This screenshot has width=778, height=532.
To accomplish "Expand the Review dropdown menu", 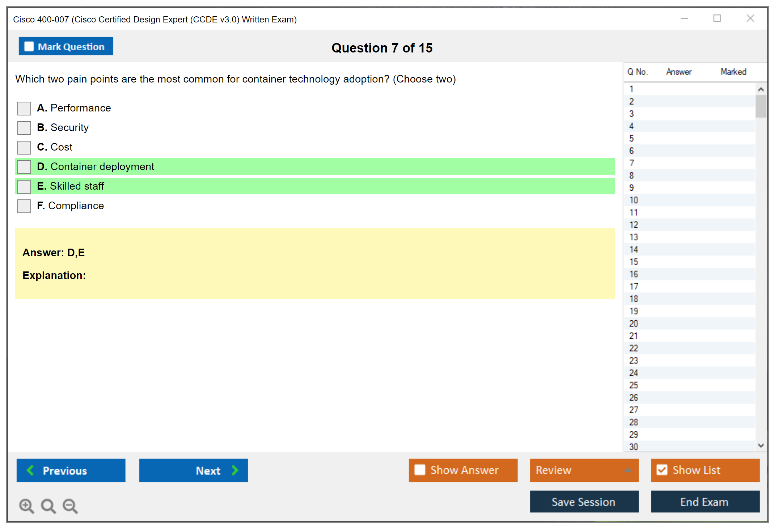I will click(x=628, y=470).
